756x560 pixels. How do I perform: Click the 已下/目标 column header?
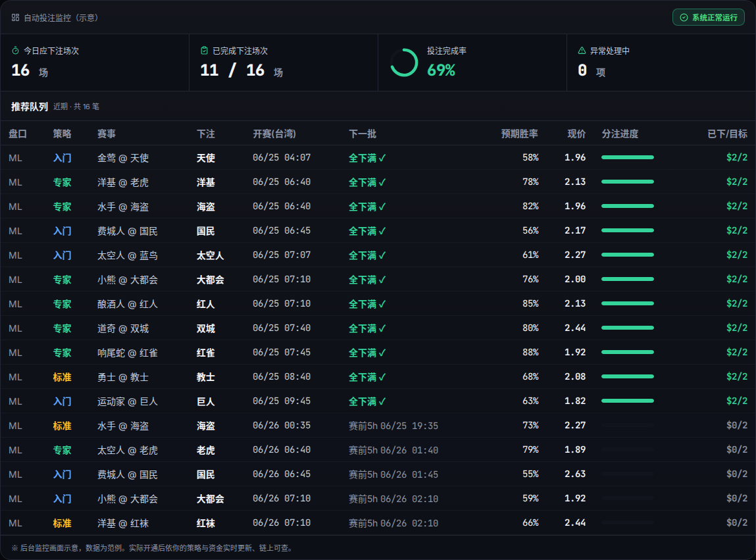click(x=727, y=134)
